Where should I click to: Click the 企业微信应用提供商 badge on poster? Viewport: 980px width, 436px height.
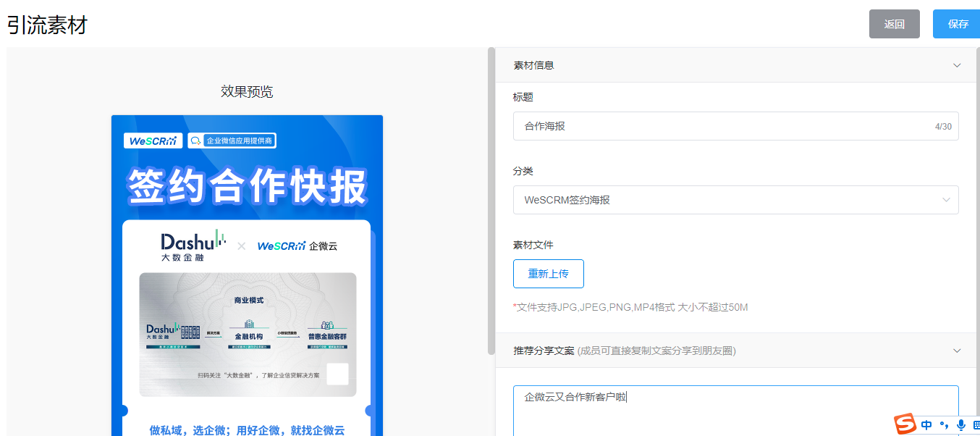232,141
